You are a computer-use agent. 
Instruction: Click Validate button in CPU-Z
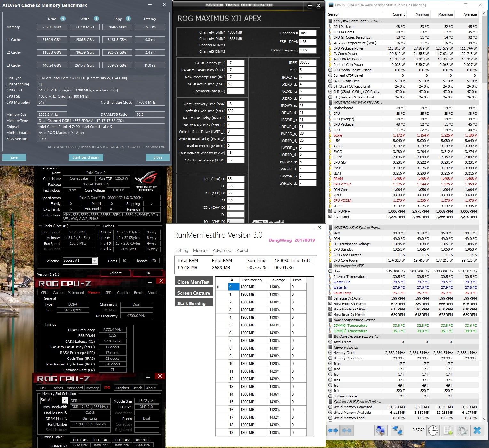click(115, 273)
